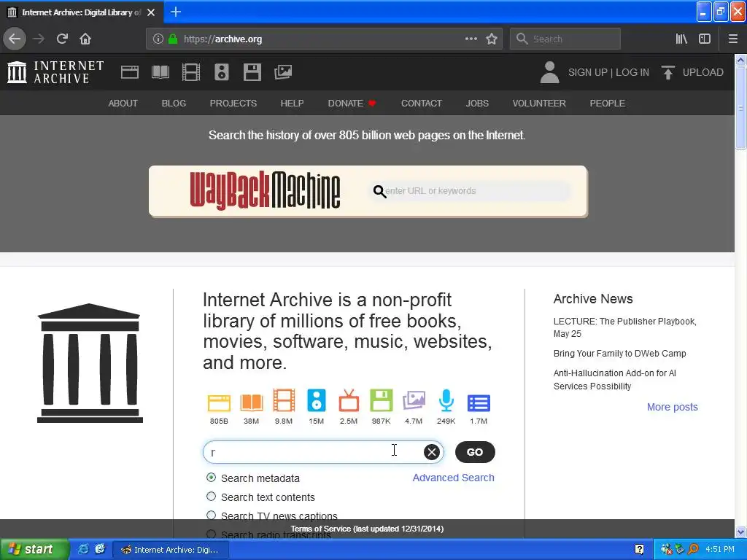Open the yellow web pages icon labeled 805B
The height and width of the screenshot is (560, 747).
tap(219, 402)
